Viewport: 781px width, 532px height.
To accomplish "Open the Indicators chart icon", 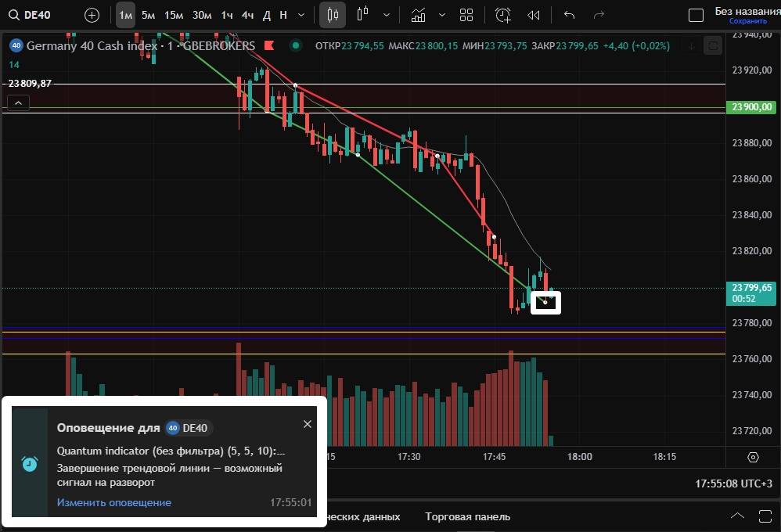I will click(419, 15).
